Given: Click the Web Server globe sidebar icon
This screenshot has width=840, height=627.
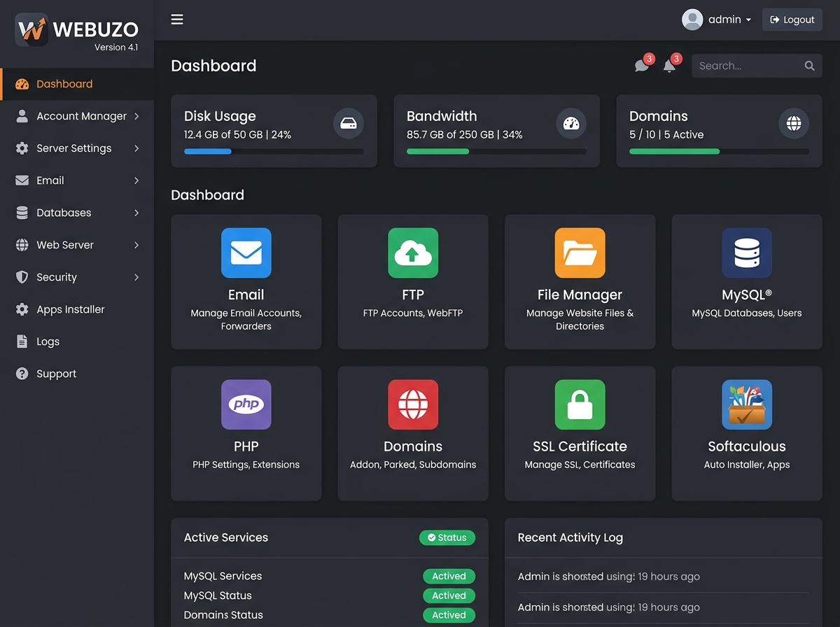Looking at the screenshot, I should (22, 245).
